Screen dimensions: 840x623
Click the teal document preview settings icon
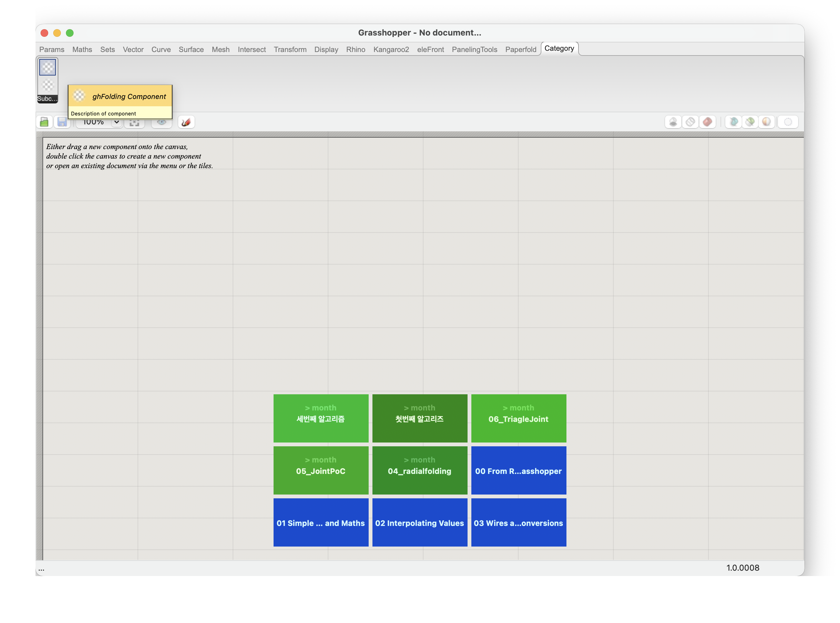(x=733, y=122)
